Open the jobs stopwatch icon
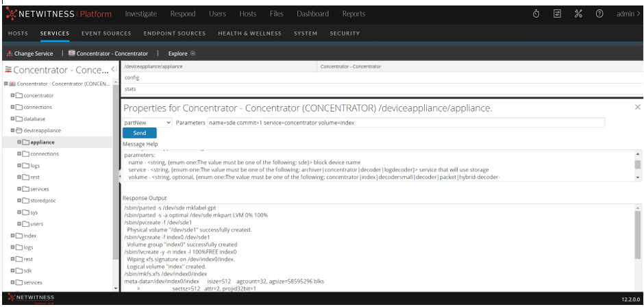The image size is (644, 307). pyautogui.click(x=536, y=14)
